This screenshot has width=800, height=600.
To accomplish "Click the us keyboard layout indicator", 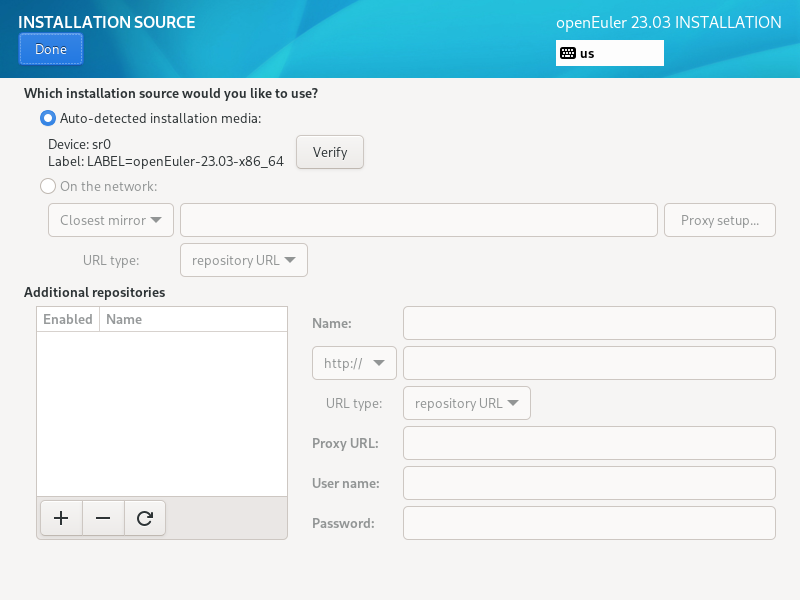I will pos(609,53).
